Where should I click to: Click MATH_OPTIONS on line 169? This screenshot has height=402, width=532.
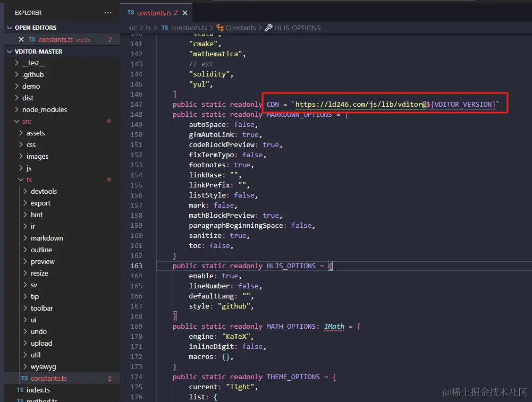click(291, 327)
